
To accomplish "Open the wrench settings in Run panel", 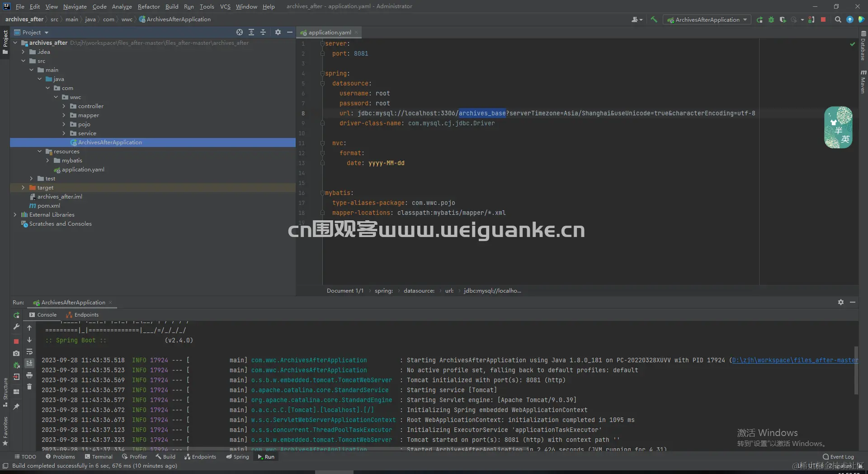I will [16, 327].
